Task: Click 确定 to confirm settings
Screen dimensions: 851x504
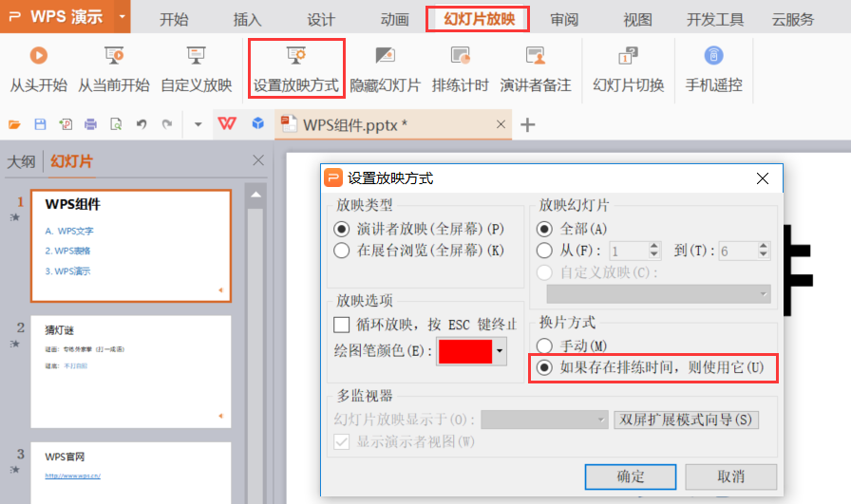Action: click(x=631, y=476)
